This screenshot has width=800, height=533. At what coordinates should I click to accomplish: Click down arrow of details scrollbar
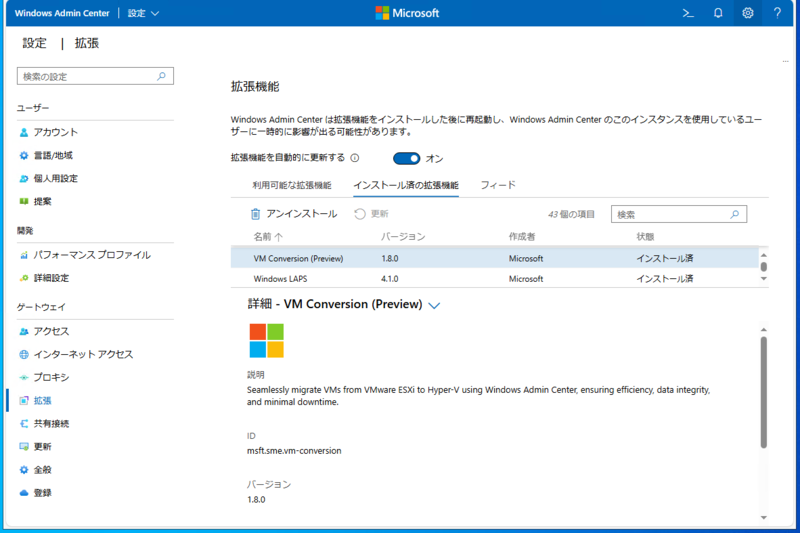tap(764, 518)
